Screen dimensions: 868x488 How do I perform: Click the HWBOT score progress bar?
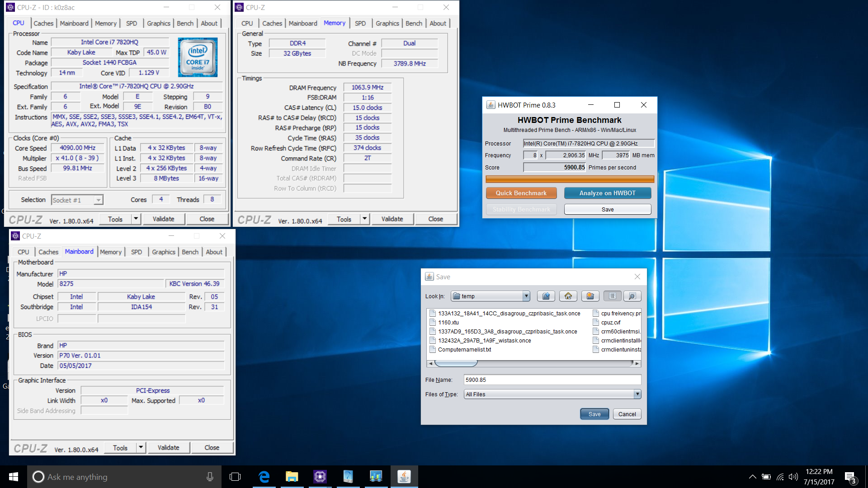click(570, 179)
